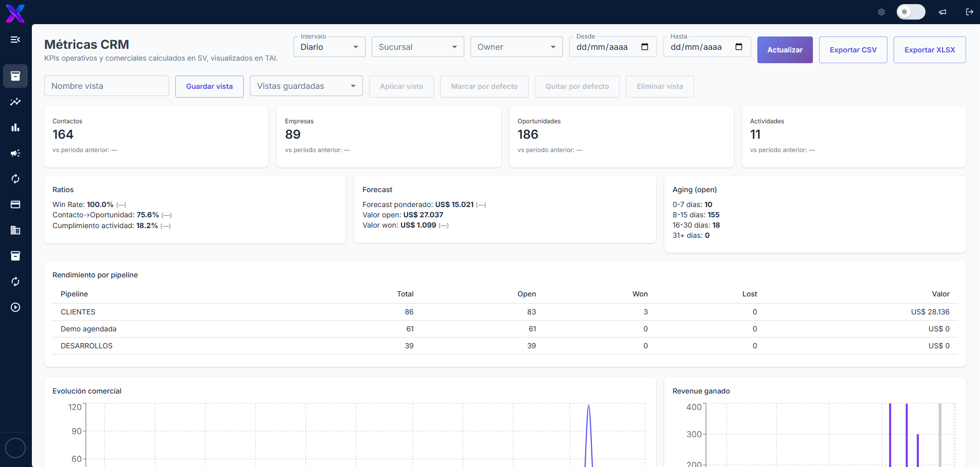Click the Aplicar vista button
Viewport: 980px width, 467px height.
tap(402, 86)
